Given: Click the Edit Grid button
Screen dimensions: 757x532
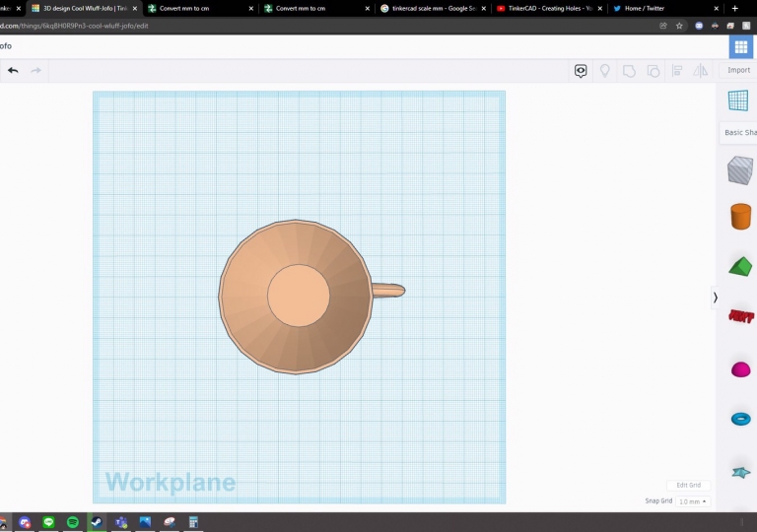Looking at the screenshot, I should click(688, 485).
